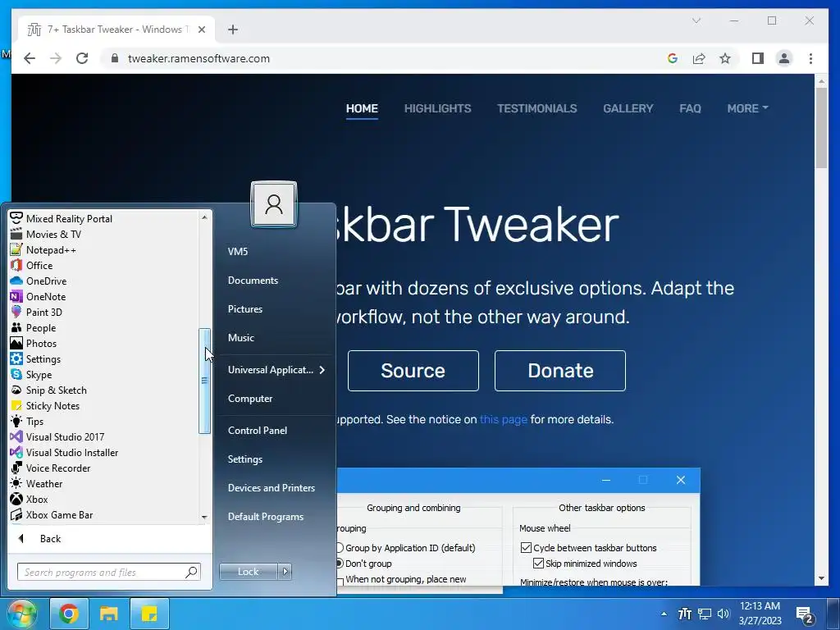Screen dimensions: 840x630
Task: Click Google icon in address bar
Action: [673, 58]
